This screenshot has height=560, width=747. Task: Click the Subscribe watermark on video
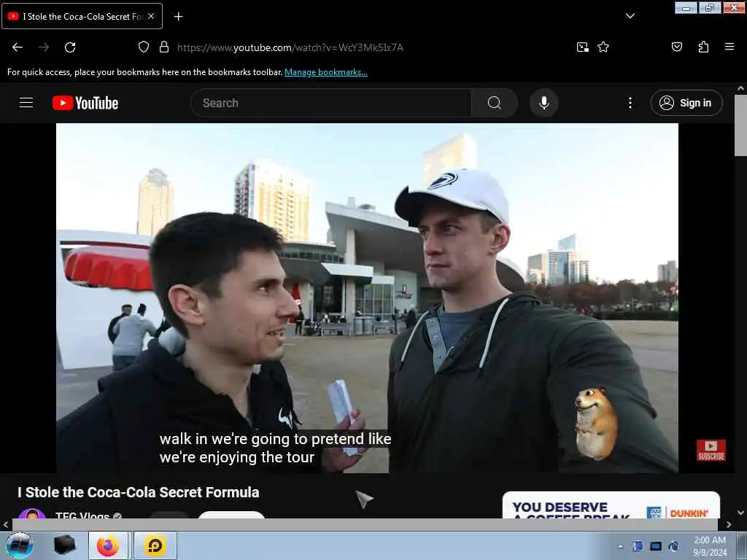711,451
